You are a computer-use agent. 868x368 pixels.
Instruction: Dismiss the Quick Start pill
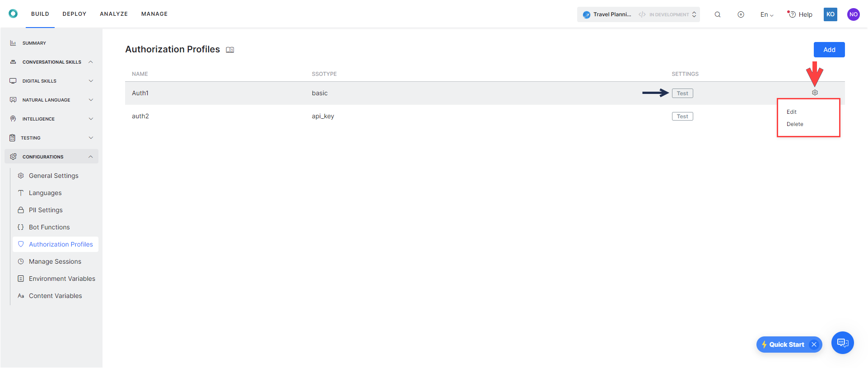tap(814, 345)
